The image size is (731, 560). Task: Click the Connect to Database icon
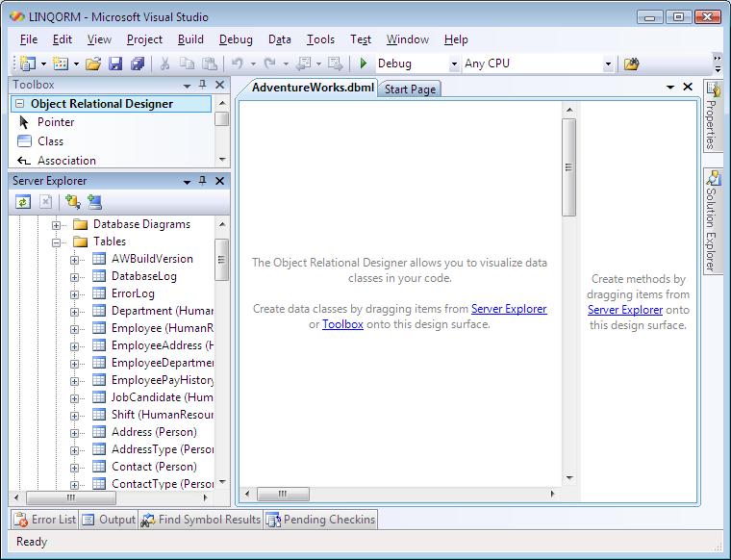coord(73,202)
